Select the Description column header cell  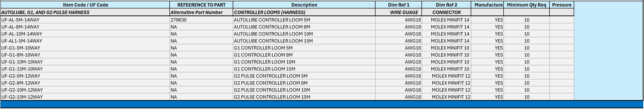click(x=304, y=5)
